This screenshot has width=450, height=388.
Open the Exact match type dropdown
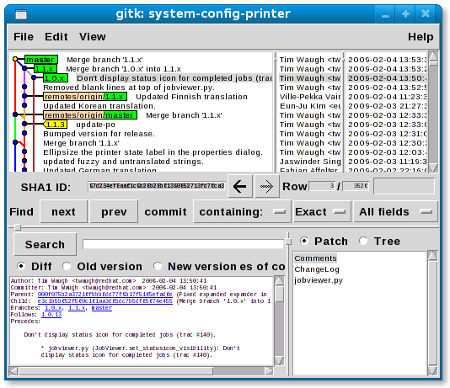322,212
